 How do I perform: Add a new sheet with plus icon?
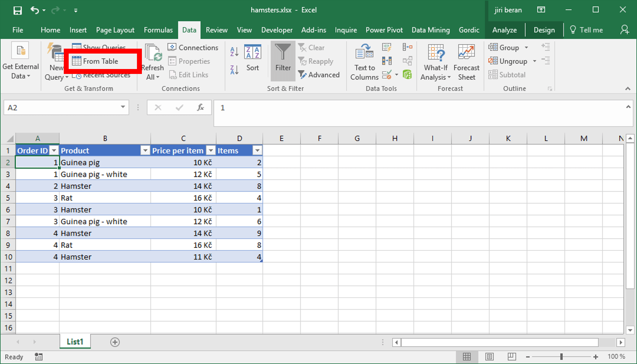pyautogui.click(x=115, y=342)
